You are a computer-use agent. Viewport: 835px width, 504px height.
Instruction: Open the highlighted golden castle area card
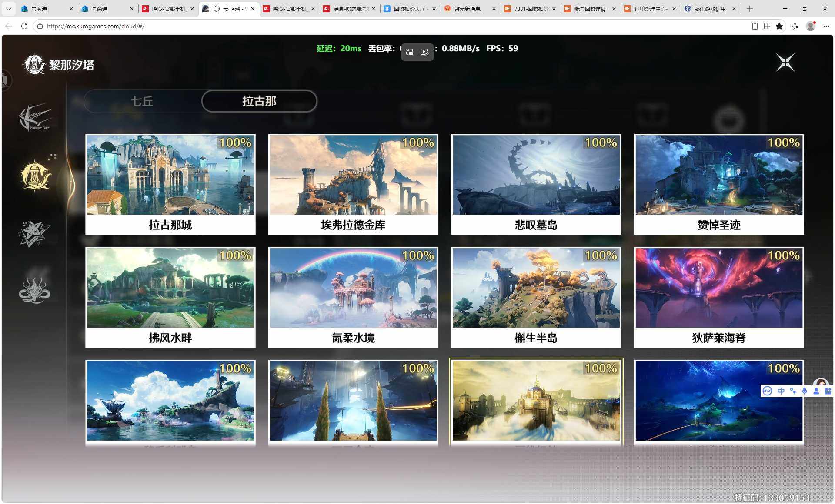pyautogui.click(x=536, y=402)
